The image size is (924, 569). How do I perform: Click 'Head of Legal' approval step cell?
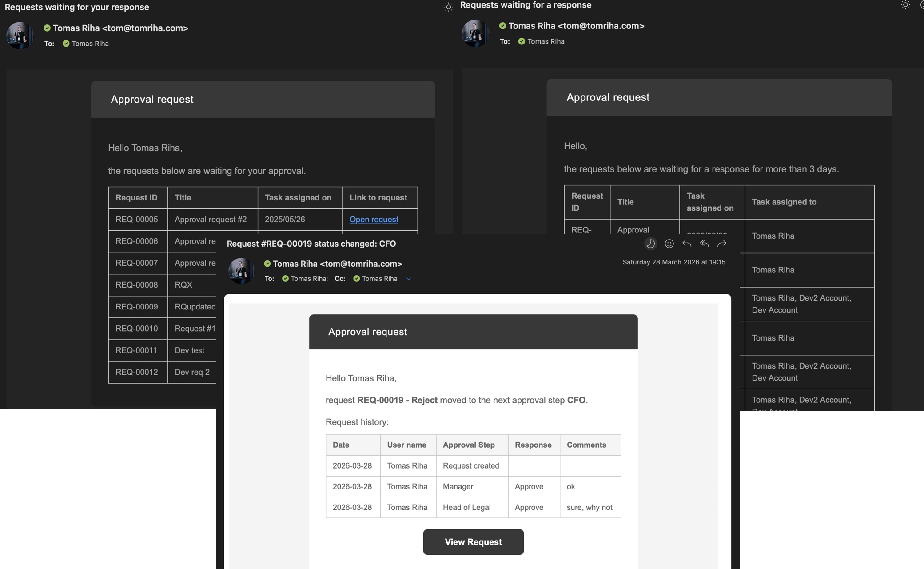tap(466, 507)
